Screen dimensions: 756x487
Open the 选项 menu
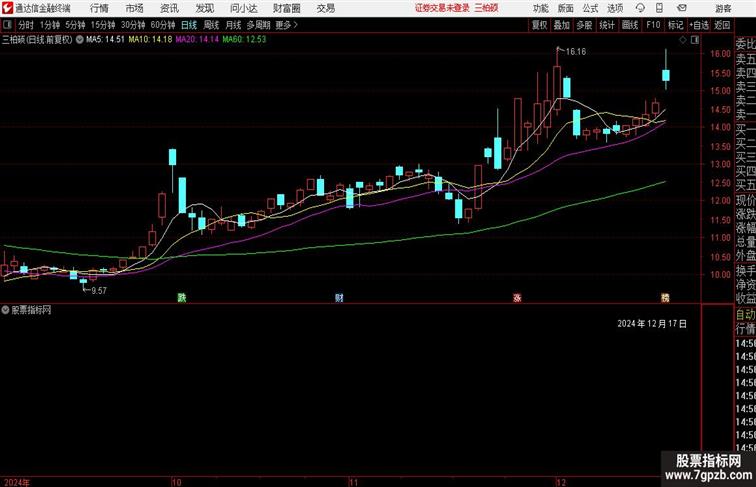[615, 8]
